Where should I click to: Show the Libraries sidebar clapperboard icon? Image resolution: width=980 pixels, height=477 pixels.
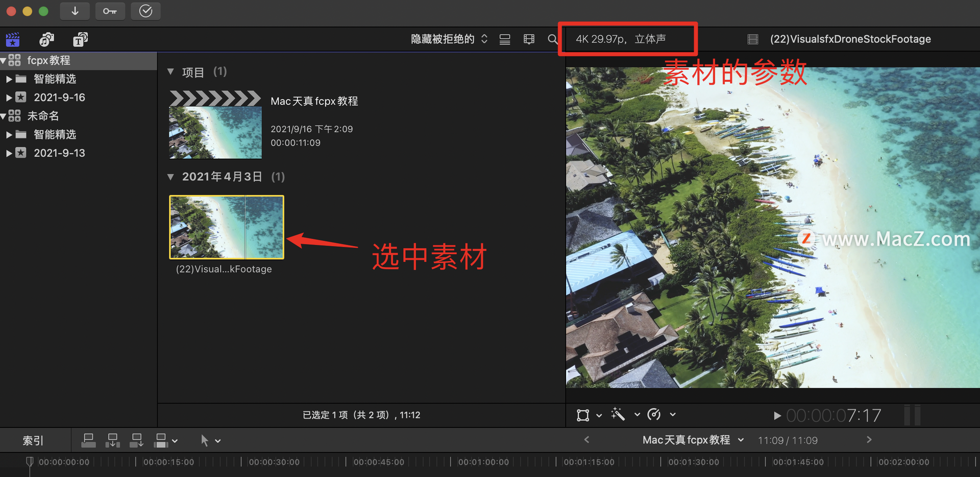point(13,39)
